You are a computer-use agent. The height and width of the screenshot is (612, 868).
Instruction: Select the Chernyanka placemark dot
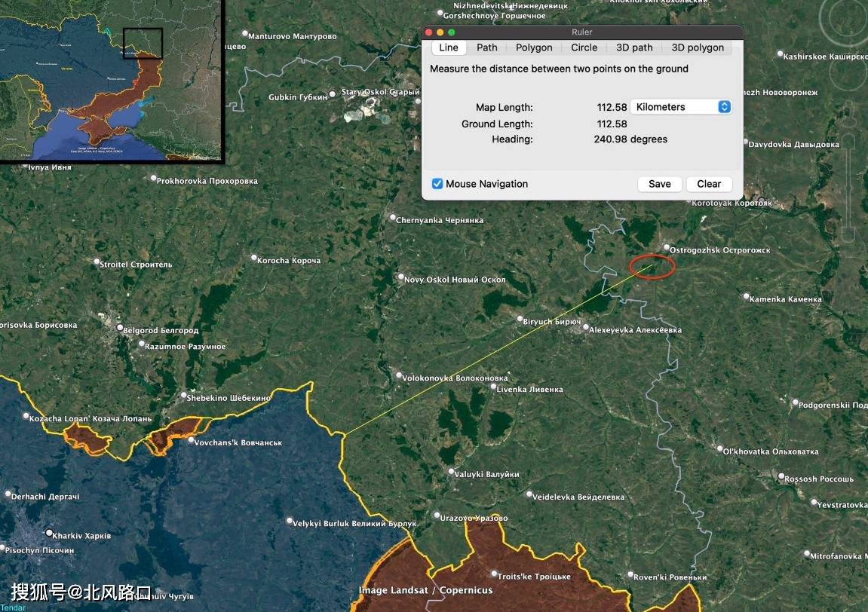392,218
